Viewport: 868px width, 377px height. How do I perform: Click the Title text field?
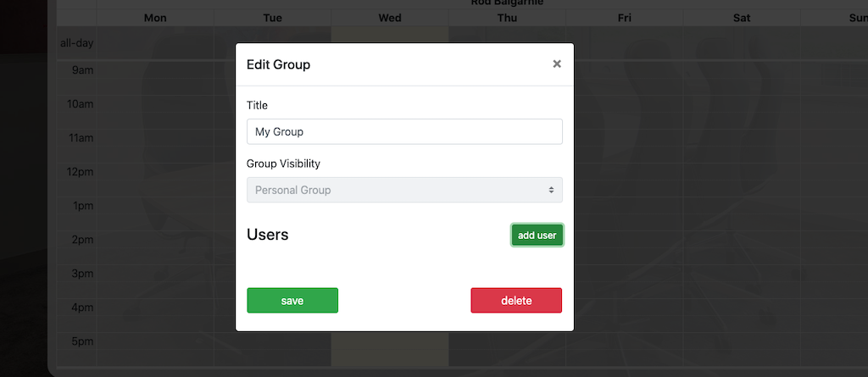(x=404, y=132)
